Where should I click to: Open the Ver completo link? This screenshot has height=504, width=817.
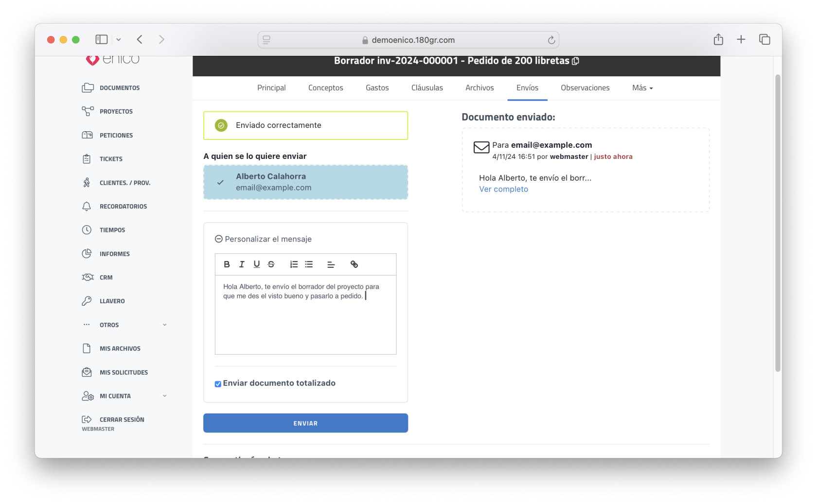point(503,190)
